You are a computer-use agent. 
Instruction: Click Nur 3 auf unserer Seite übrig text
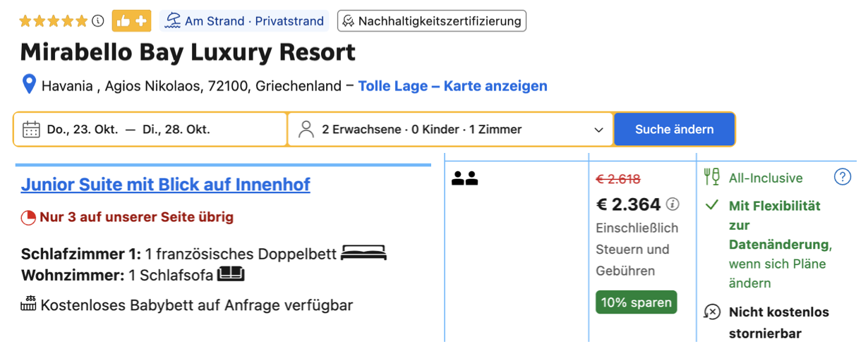coord(136,217)
